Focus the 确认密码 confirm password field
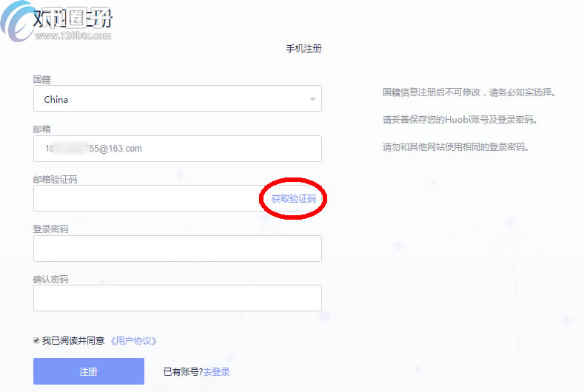The image size is (584, 392). click(178, 298)
